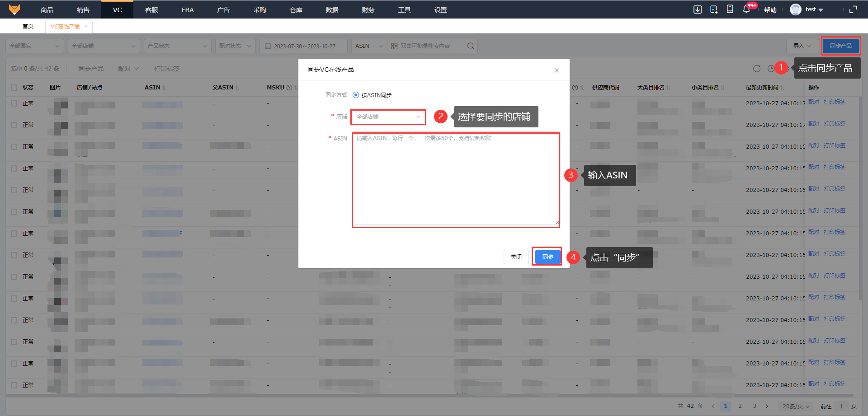
Task: Click the refresh icon above the table
Action: (x=757, y=69)
